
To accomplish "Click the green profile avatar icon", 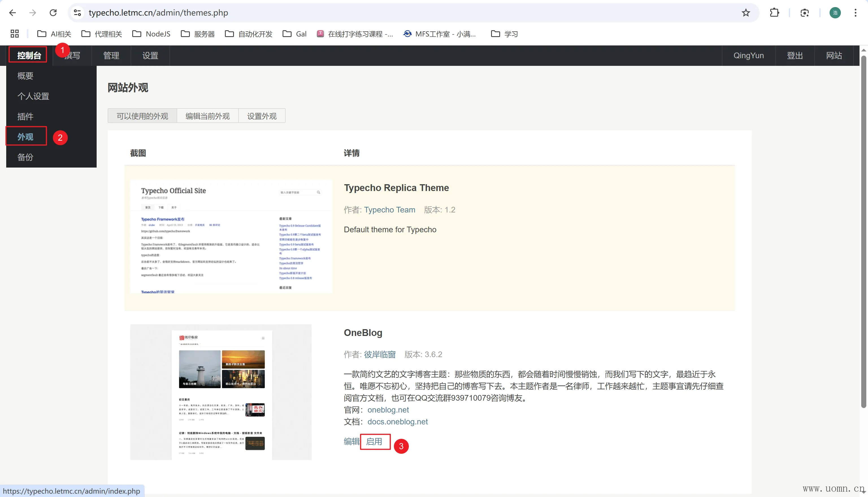I will pos(835,13).
